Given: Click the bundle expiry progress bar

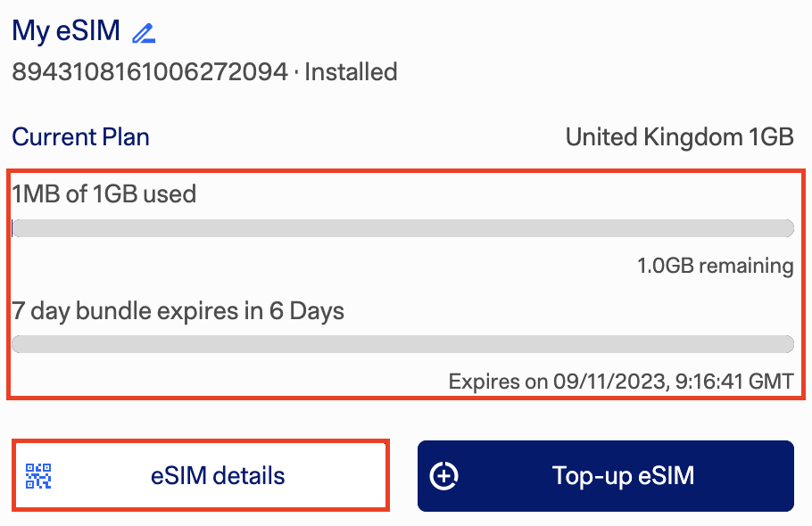Looking at the screenshot, I should 402,344.
